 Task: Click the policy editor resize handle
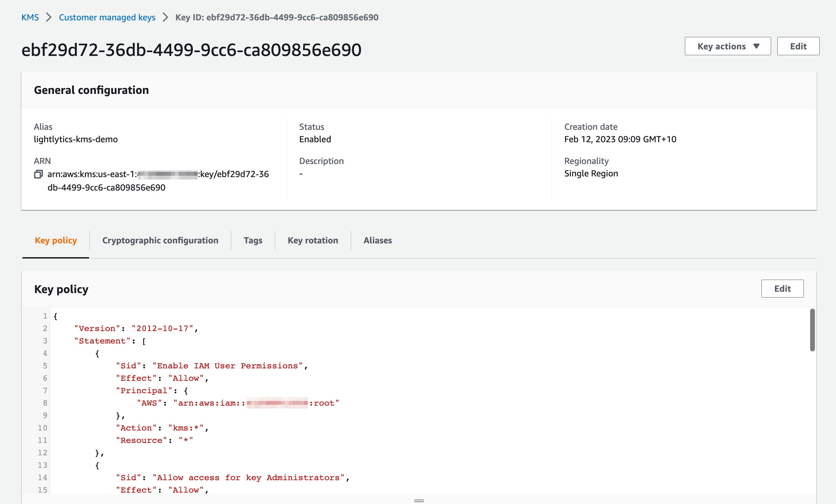(419, 501)
